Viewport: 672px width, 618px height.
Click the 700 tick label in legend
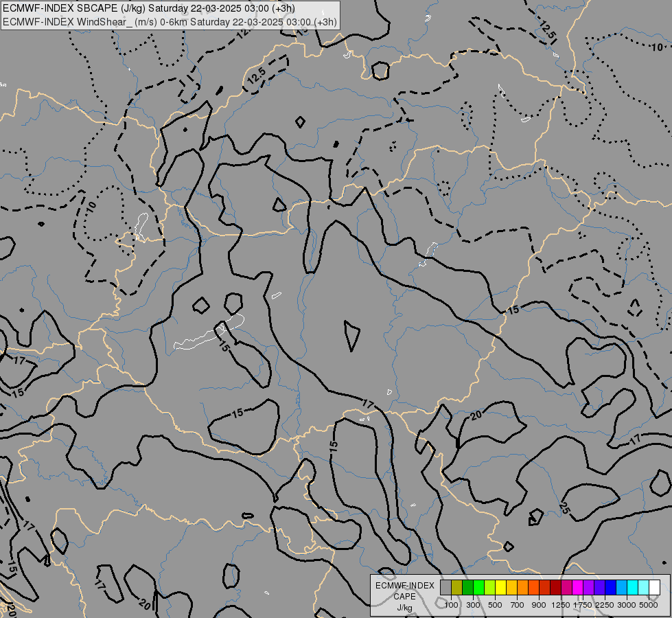pyautogui.click(x=518, y=605)
